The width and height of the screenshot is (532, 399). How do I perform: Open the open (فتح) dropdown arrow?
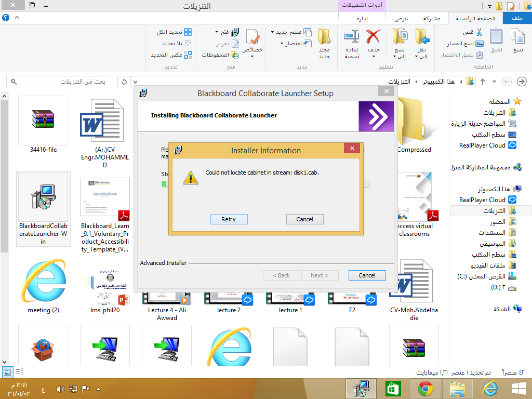point(217,32)
